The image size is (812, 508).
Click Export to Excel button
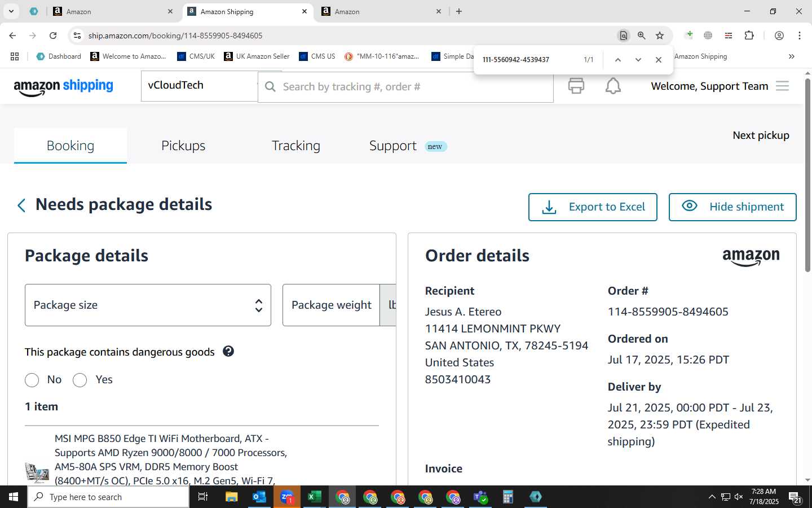click(x=593, y=207)
